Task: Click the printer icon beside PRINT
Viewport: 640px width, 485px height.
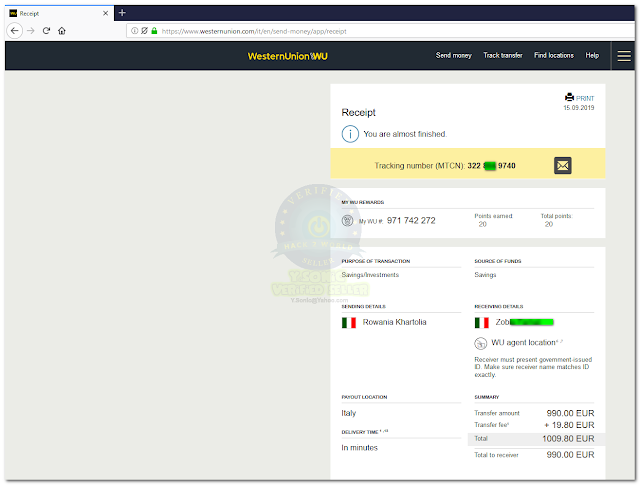Action: pyautogui.click(x=569, y=97)
